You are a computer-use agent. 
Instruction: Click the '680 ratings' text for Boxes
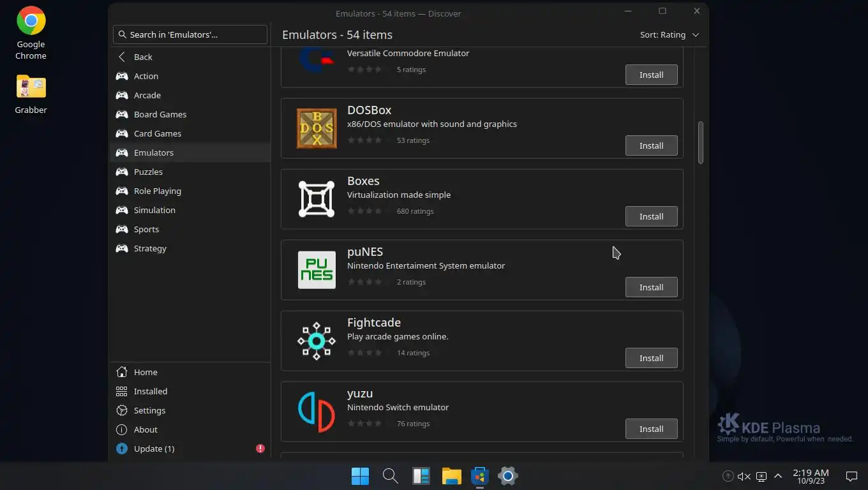click(x=415, y=211)
